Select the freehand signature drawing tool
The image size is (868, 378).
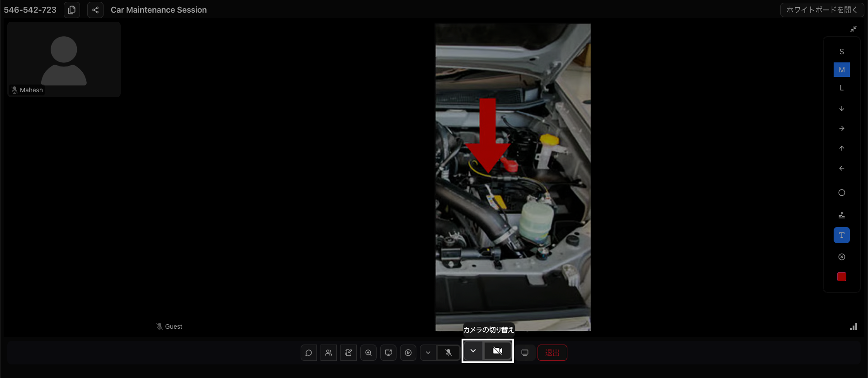click(841, 215)
